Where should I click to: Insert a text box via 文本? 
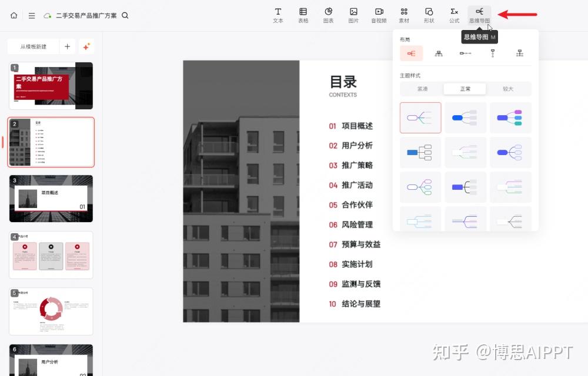click(278, 15)
